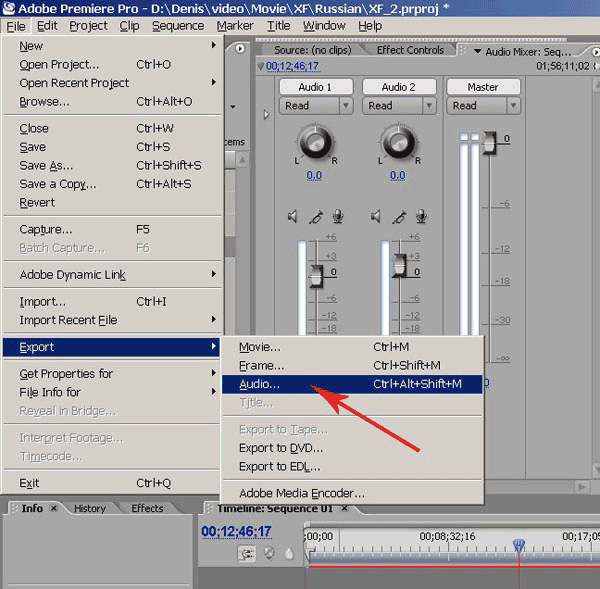This screenshot has height=589, width=600.
Task: Open Adobe Media Encoder...
Action: [352, 493]
